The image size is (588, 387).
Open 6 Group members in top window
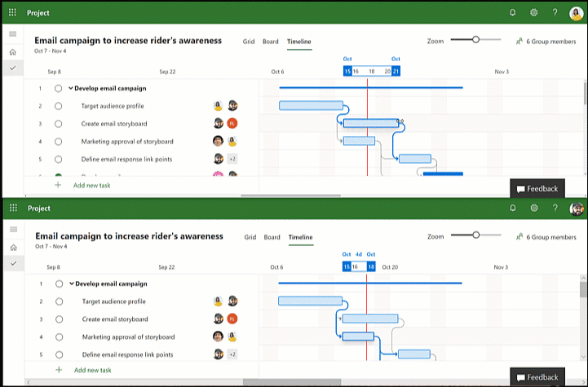point(550,42)
